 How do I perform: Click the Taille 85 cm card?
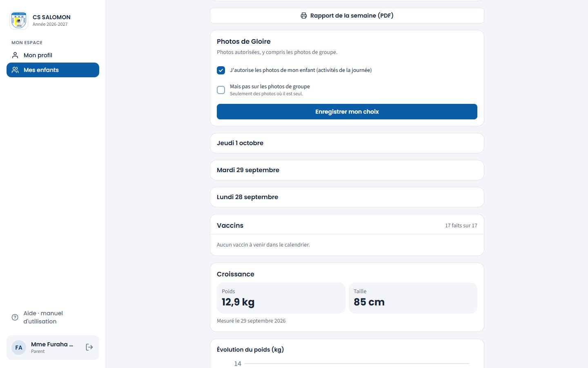point(413,298)
